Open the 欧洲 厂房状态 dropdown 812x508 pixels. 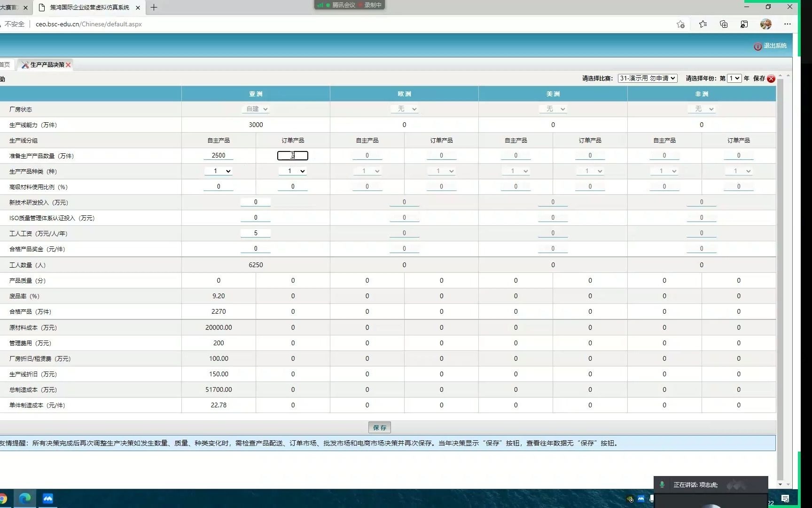[405, 109]
